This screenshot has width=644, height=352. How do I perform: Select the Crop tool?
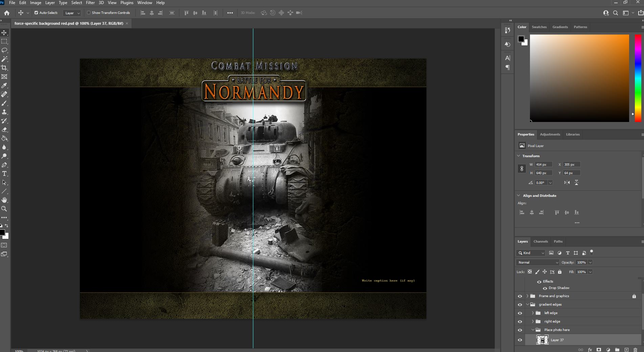[4, 68]
